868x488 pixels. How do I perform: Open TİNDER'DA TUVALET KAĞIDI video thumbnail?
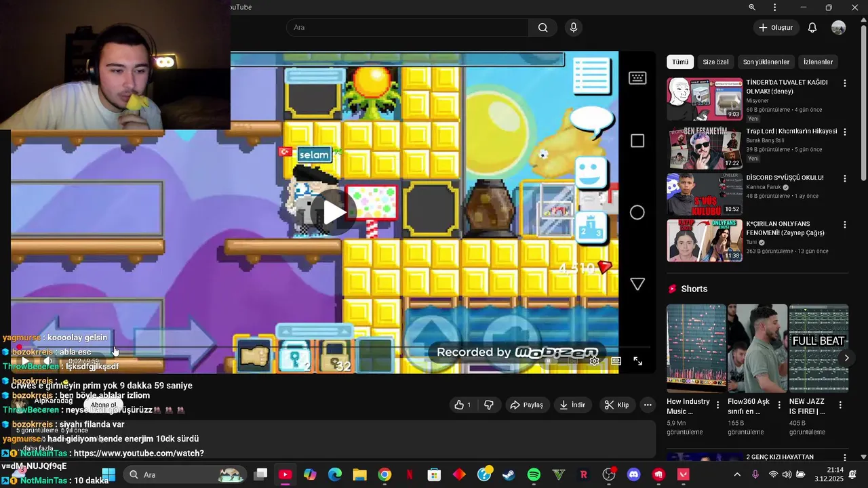click(705, 99)
